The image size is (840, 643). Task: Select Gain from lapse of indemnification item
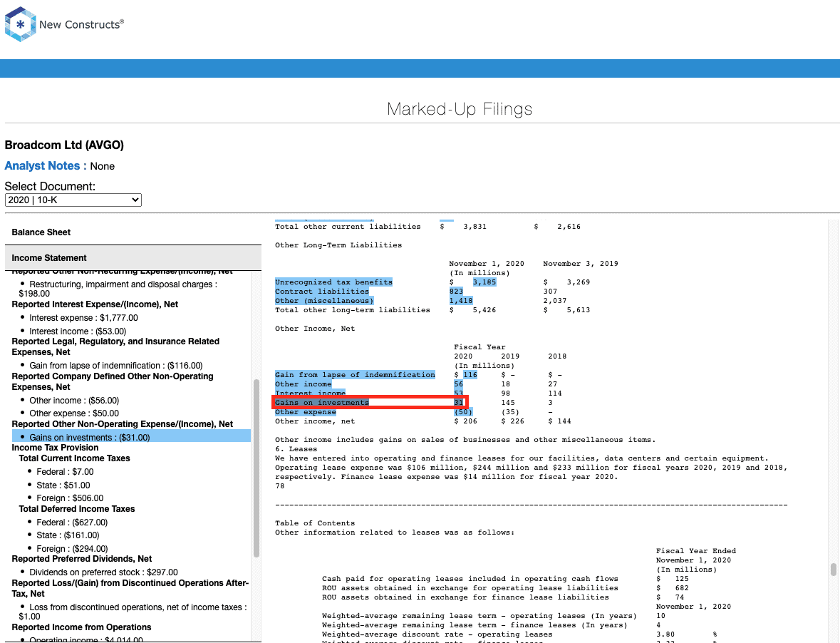pos(115,366)
